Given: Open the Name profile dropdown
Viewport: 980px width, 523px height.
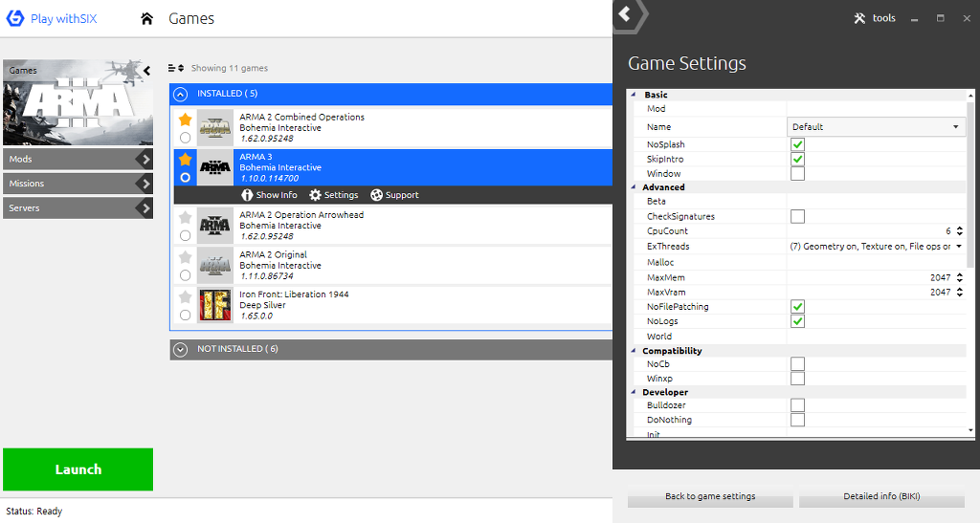Looking at the screenshot, I should pyautogui.click(x=876, y=126).
